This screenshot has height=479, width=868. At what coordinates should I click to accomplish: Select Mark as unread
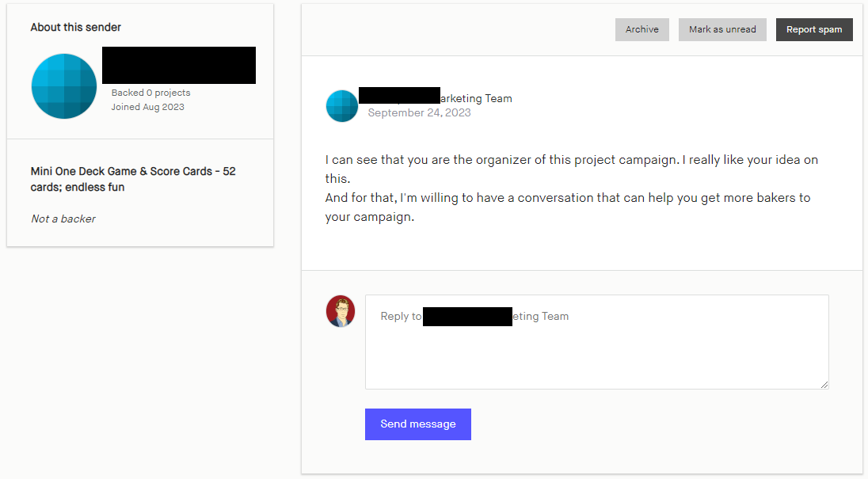[x=721, y=29]
